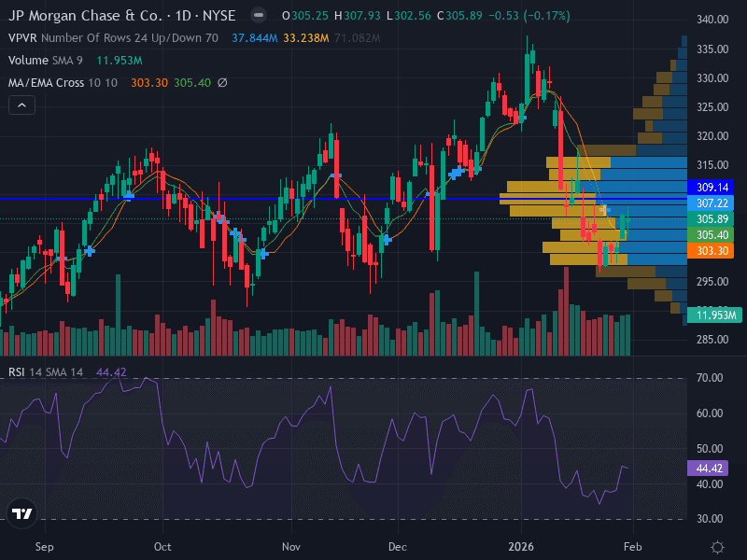Click the open price O305.25
Image resolution: width=747 pixels, height=560 pixels.
[305, 16]
